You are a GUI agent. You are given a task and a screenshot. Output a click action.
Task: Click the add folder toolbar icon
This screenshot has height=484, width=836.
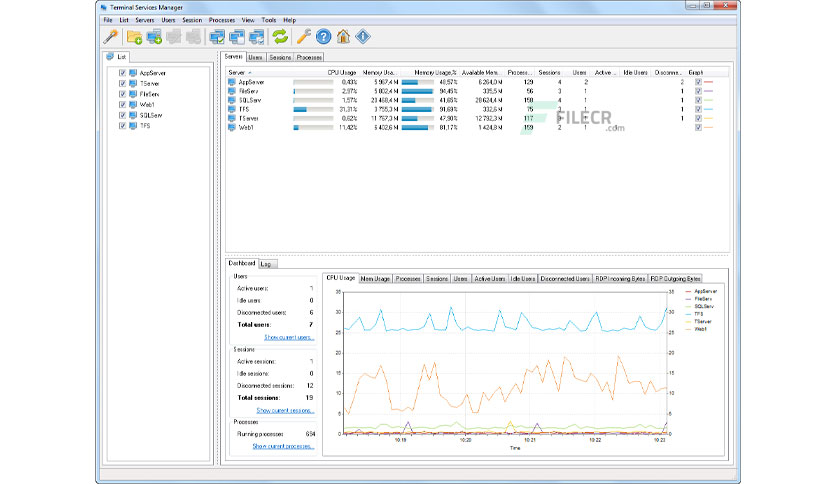coord(134,37)
